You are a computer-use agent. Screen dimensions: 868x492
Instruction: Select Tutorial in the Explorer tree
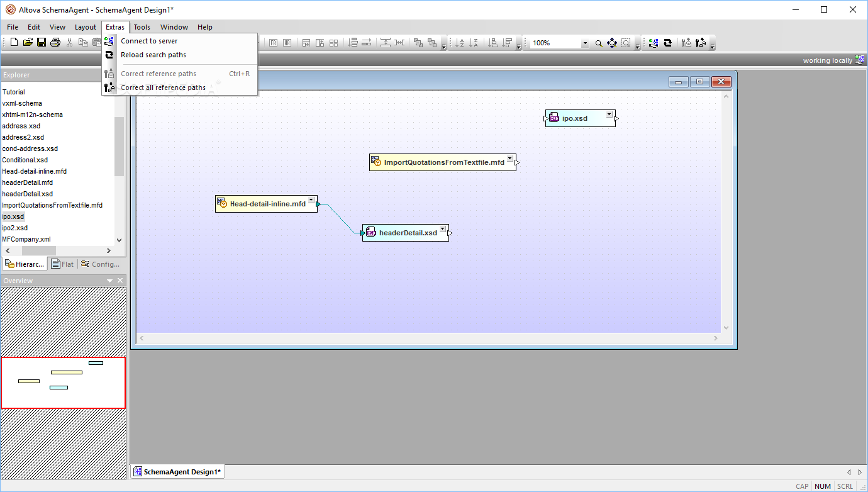click(14, 92)
